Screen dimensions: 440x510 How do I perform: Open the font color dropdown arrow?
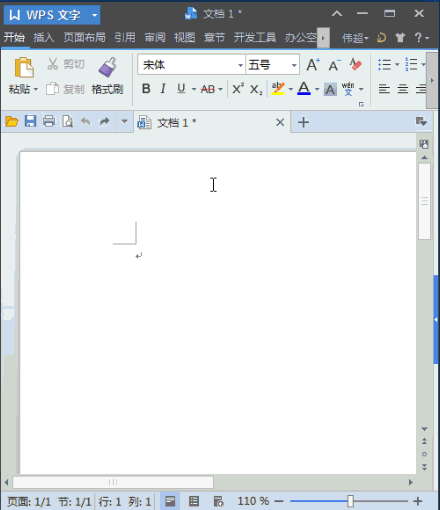tap(317, 89)
